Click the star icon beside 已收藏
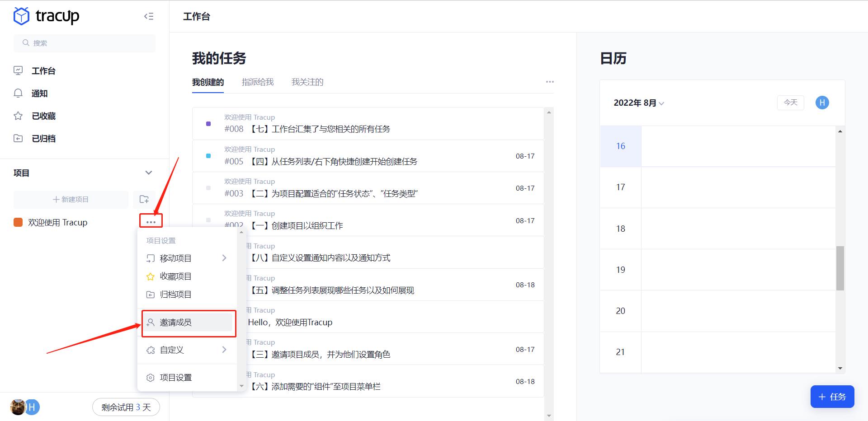Screen dimensions: 868x421 tap(18, 116)
